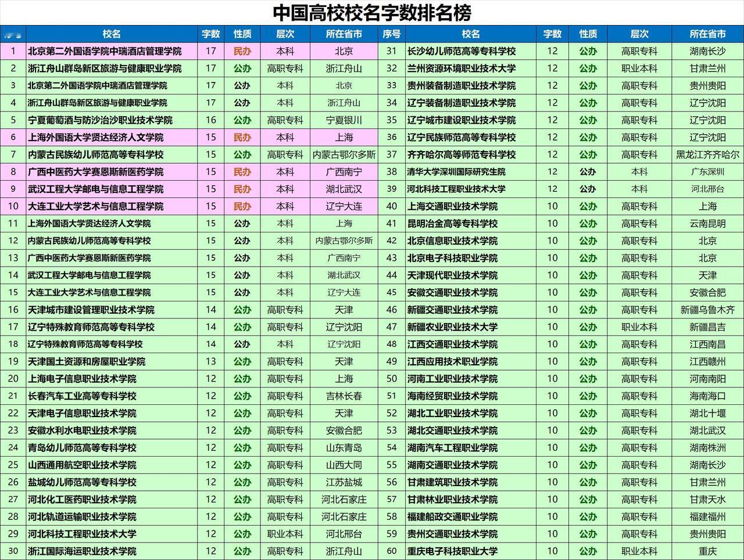The image size is (744, 560).
Task: Select the 甘肃天水 location cell
Action: [x=707, y=500]
